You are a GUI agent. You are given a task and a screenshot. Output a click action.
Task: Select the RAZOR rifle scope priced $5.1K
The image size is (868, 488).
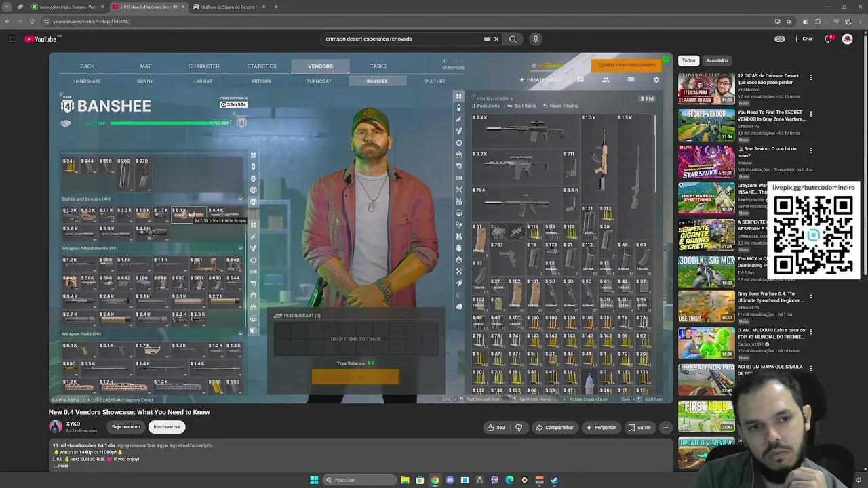point(189,216)
